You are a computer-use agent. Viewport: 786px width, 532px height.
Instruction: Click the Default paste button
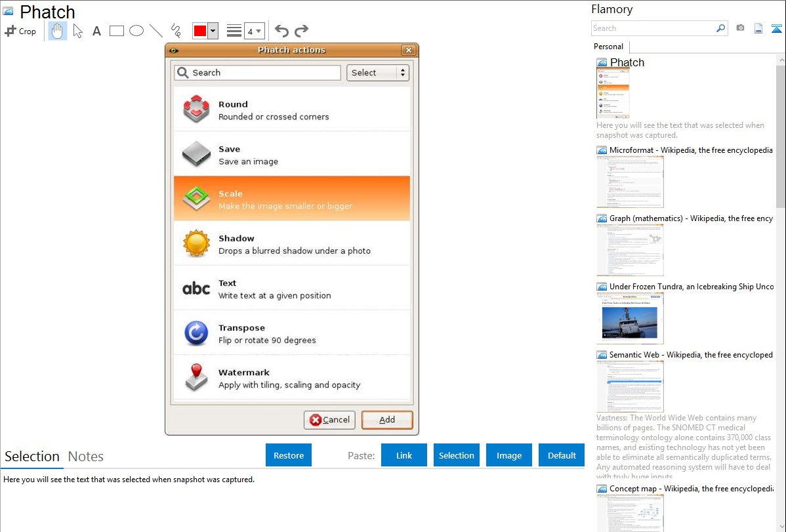(x=562, y=455)
